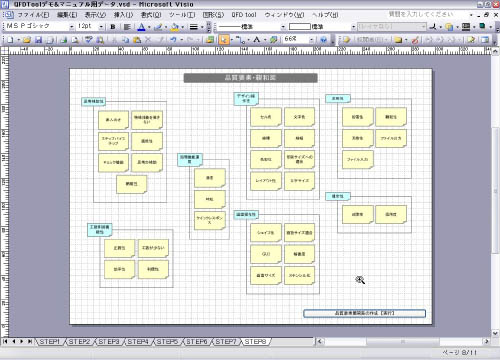Click the red pencil icon in the right toolbar
Image resolution: width=500 pixels, height=360 pixels.
coord(415,40)
